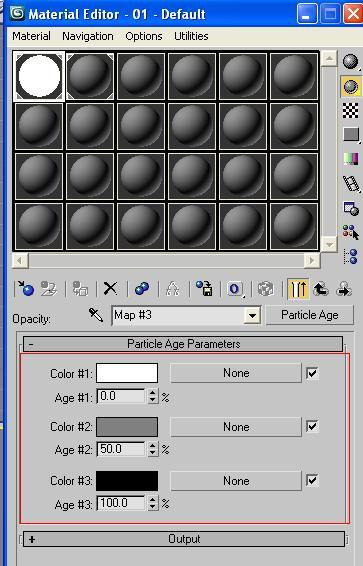363x566 pixels.
Task: Pick material with the eyedropper icon
Action: coord(96,315)
